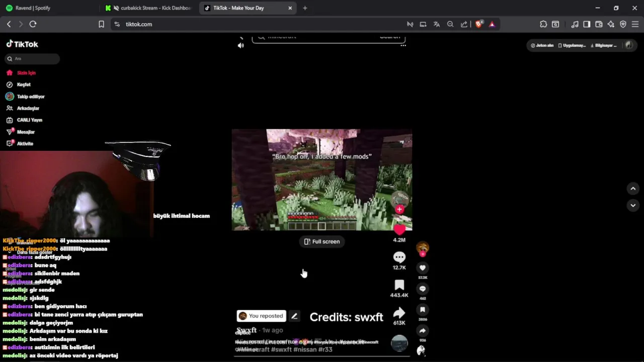Click Jeton alın button
The image size is (644, 362).
[x=542, y=45]
